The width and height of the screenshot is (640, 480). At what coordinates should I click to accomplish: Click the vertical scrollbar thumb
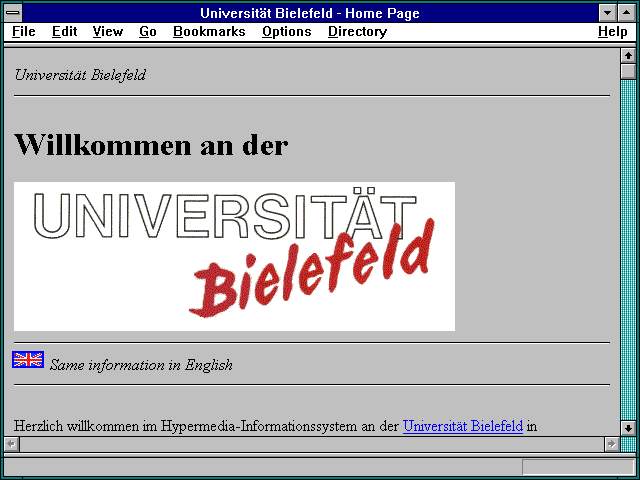[628, 71]
